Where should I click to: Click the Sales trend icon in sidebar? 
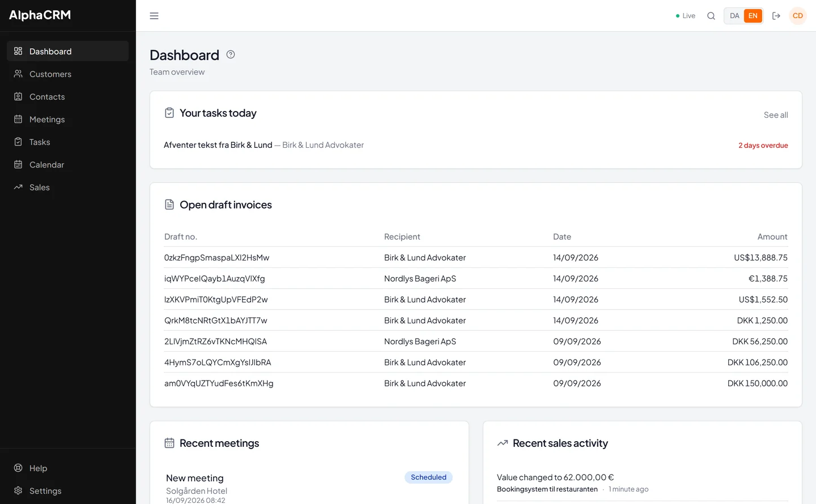pos(18,187)
